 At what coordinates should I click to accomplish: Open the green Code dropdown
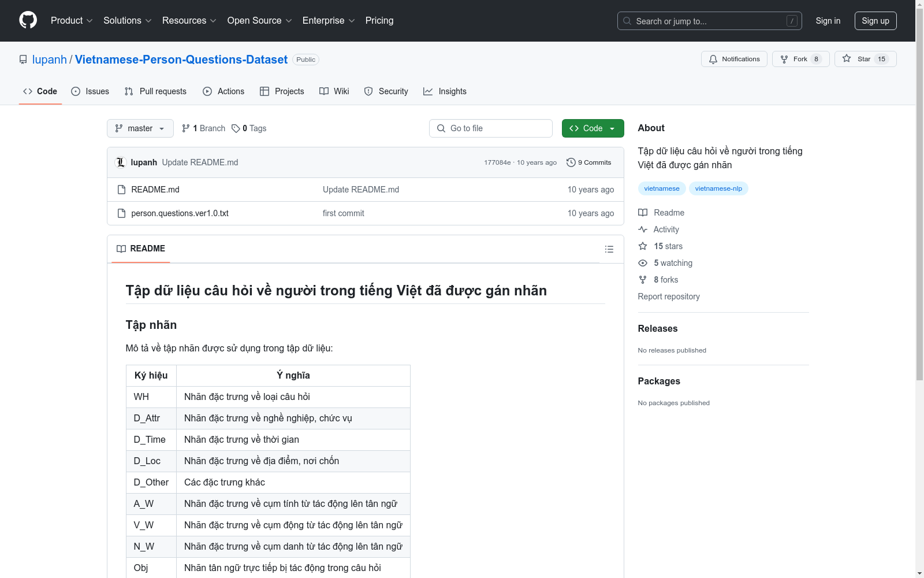pos(593,128)
